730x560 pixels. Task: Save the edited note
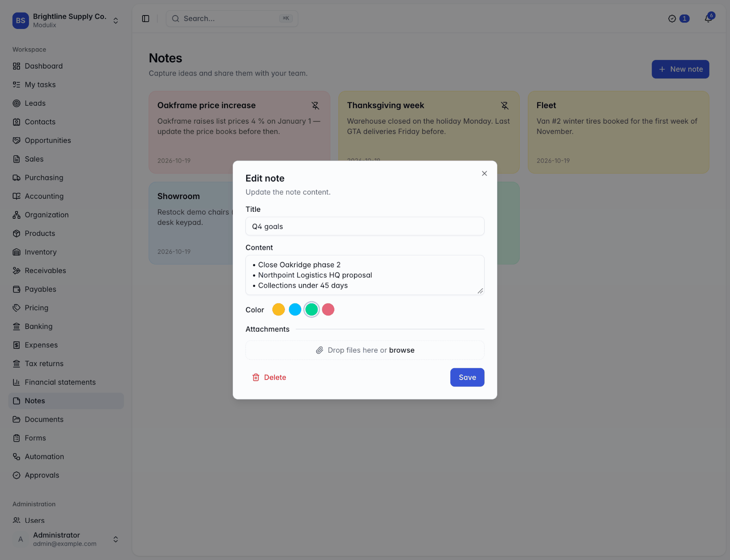coord(467,377)
